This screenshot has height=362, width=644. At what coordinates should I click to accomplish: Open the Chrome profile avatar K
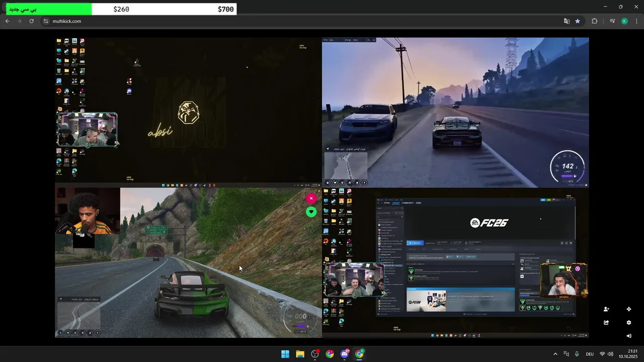click(x=624, y=21)
